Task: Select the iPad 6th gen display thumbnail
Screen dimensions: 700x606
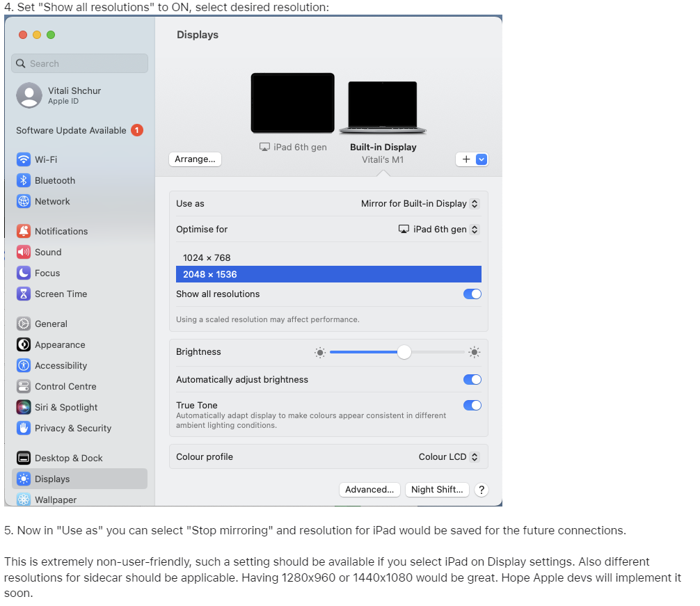Action: click(x=292, y=103)
